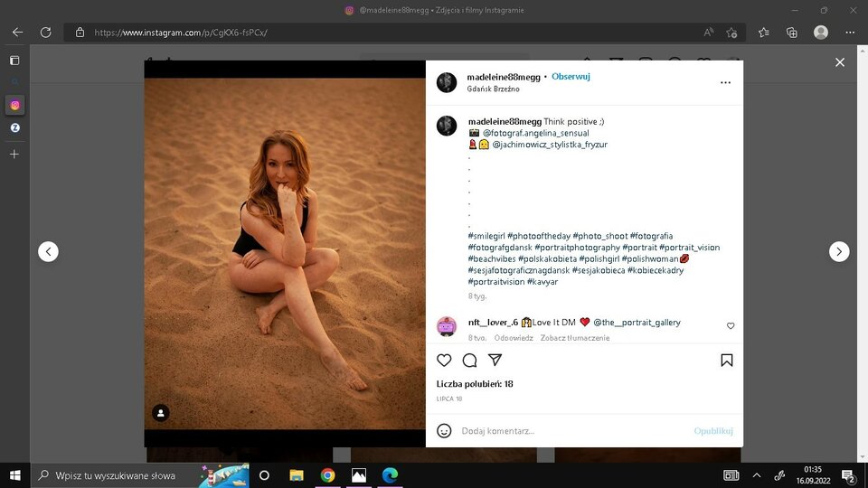This screenshot has width=868, height=488.
Task: Like the post with the heart icon
Action: [x=444, y=361]
